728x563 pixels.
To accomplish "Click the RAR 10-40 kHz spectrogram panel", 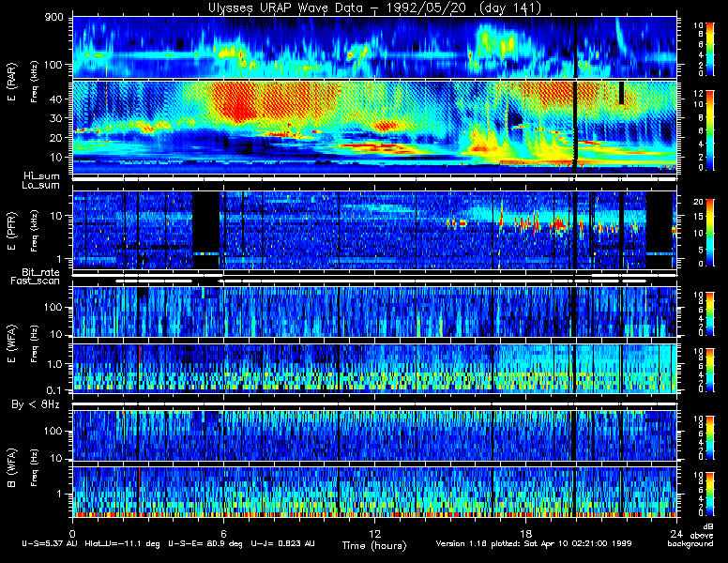I will 374,128.
